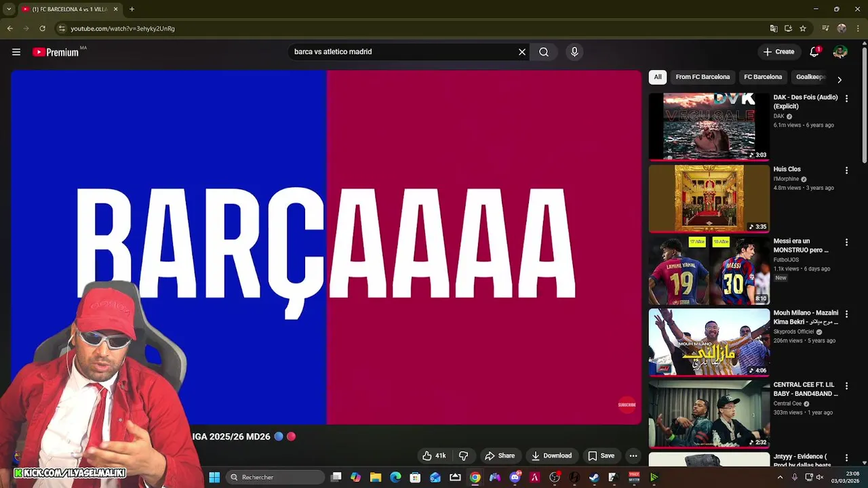Open the YouTube account avatar menu

point(840,52)
